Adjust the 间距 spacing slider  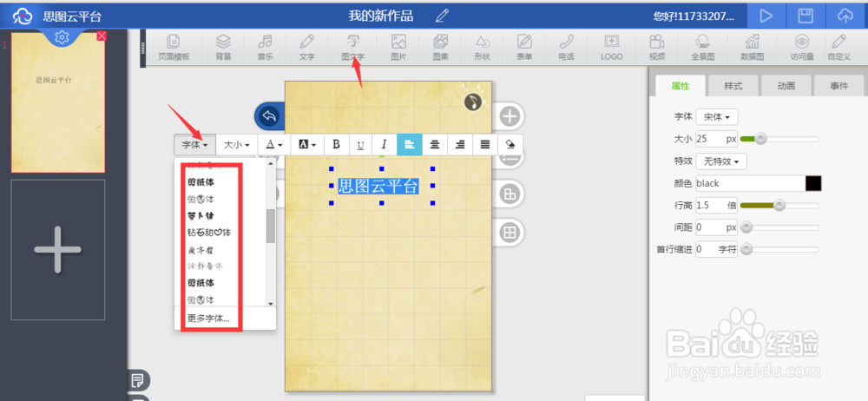746,227
